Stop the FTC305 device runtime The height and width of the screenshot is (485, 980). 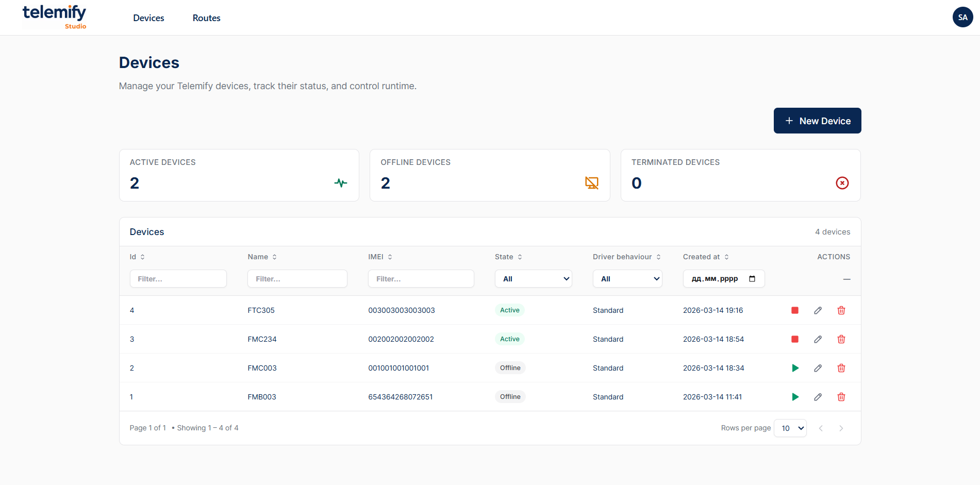794,310
